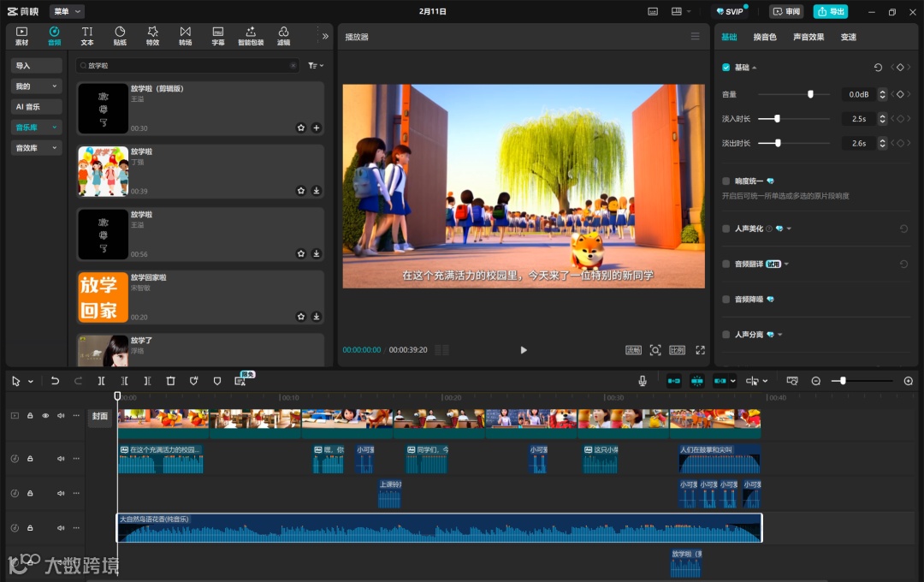Switch to the 变速 tab
This screenshot has width=924, height=582.
pyautogui.click(x=848, y=37)
